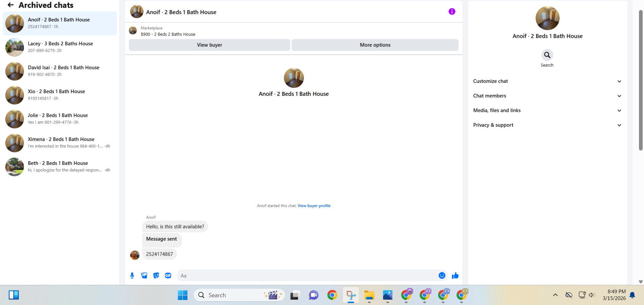Open Lacey 3 Beds 2 Baths chat
Screen dimensions: 644x305
tap(60, 47)
